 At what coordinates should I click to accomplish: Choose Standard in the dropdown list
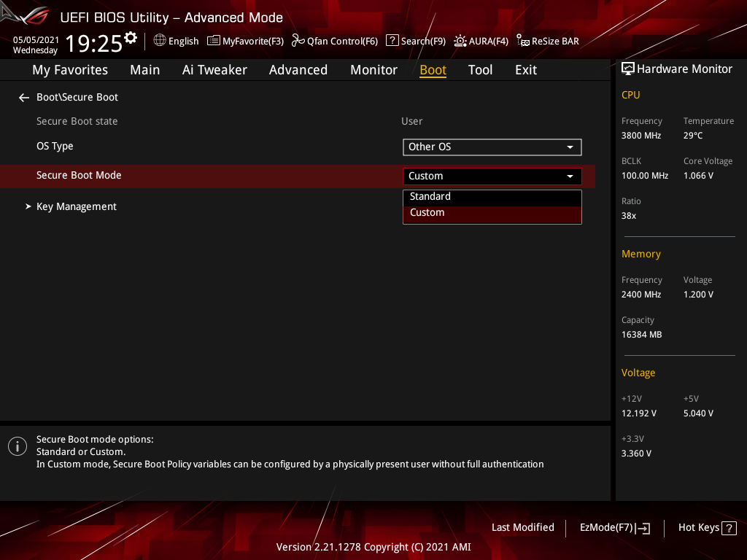(x=492, y=197)
